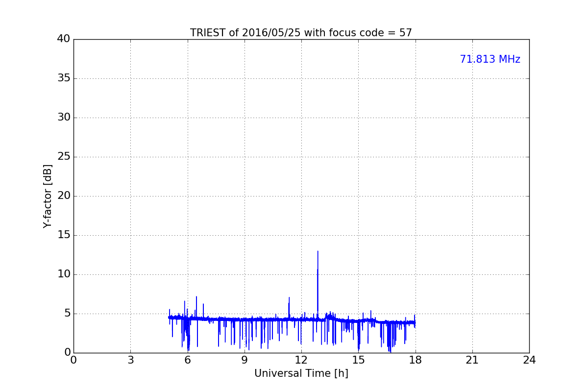Select the '71.813 MHz' frequency label
This screenshot has width=588, height=392.
tap(490, 59)
